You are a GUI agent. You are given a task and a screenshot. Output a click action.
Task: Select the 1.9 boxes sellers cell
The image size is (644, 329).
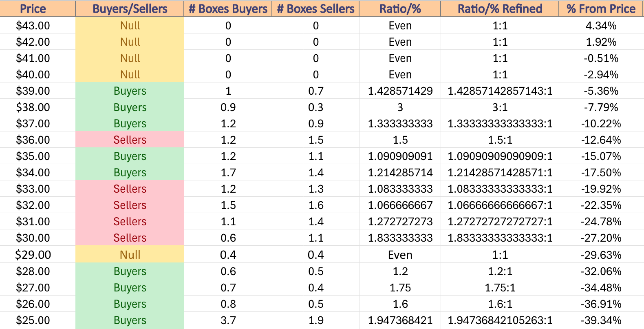(x=315, y=320)
